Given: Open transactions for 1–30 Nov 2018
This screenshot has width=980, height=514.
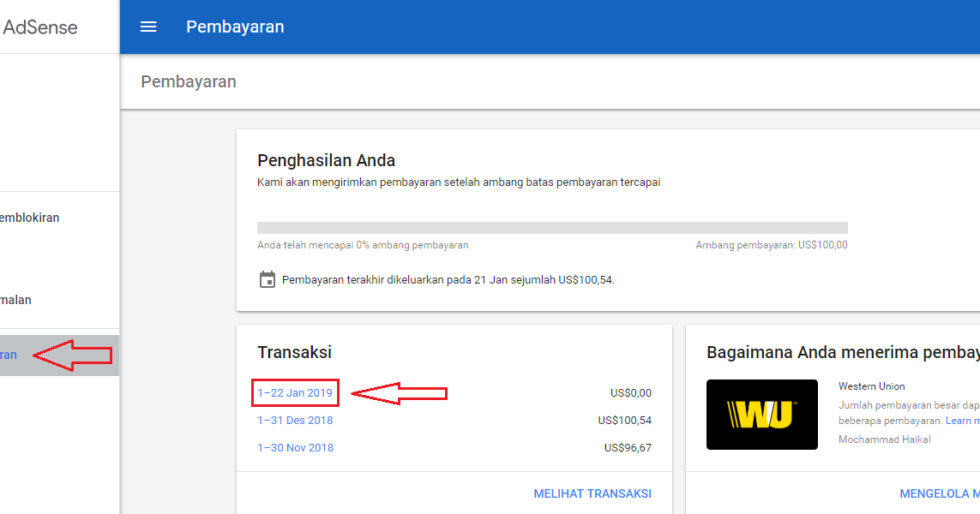Looking at the screenshot, I should 294,446.
